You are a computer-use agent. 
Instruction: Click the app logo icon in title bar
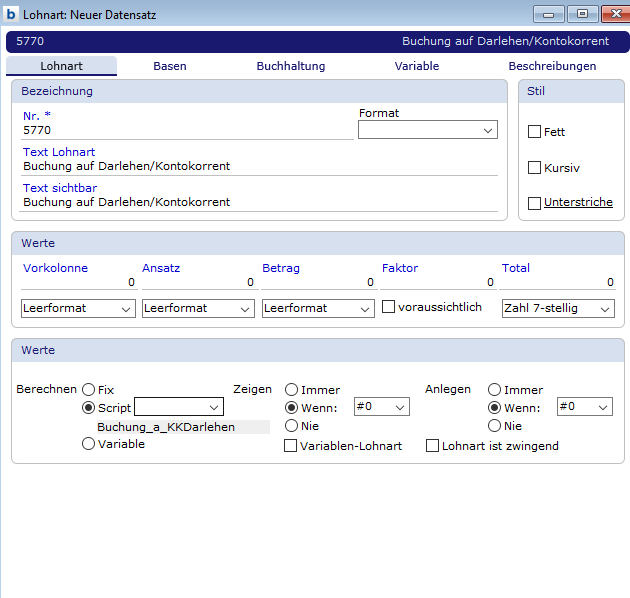pos(11,15)
